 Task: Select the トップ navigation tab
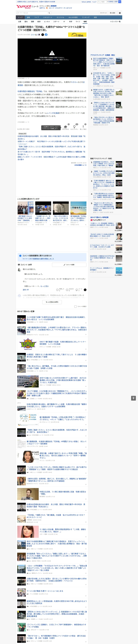tap(20, 17)
